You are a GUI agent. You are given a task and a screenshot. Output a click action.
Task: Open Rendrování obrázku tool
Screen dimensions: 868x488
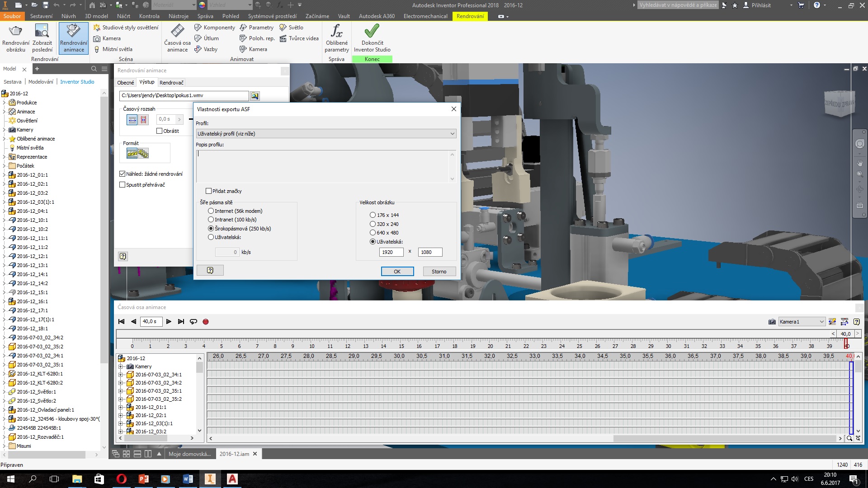point(16,31)
